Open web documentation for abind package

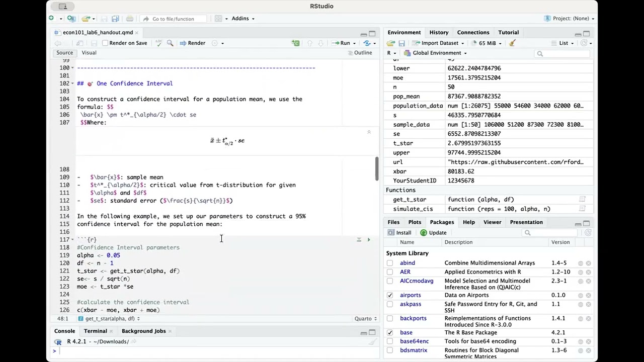580,263
